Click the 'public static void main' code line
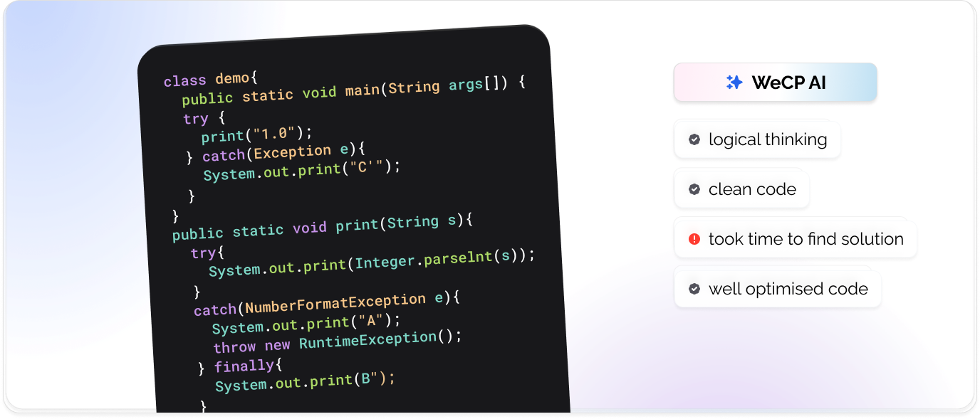The width and height of the screenshot is (980, 419). point(353,91)
